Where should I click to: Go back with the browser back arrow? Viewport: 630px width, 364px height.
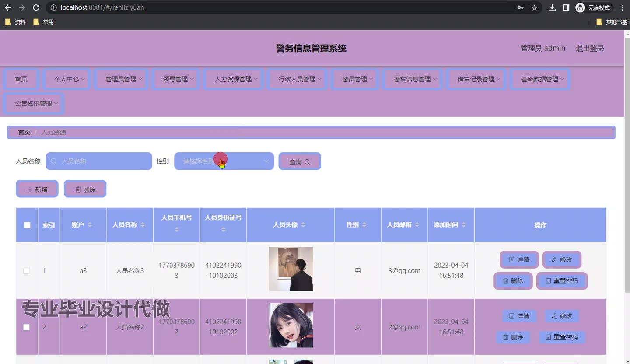point(8,7)
